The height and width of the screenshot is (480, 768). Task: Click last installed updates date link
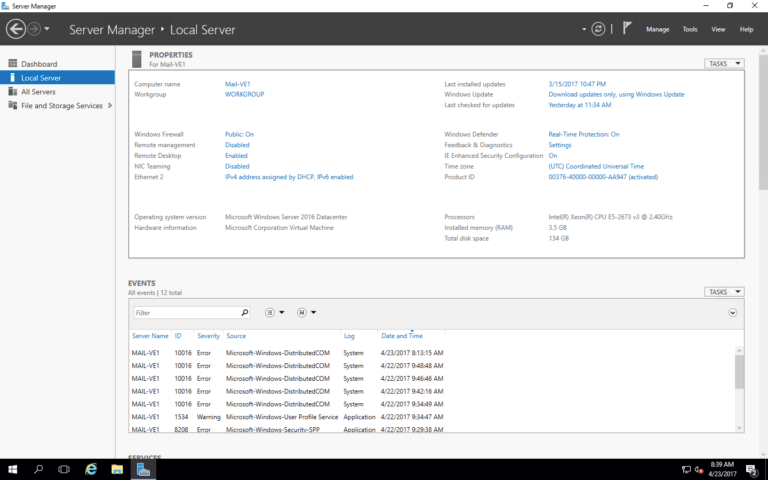pyautogui.click(x=577, y=84)
